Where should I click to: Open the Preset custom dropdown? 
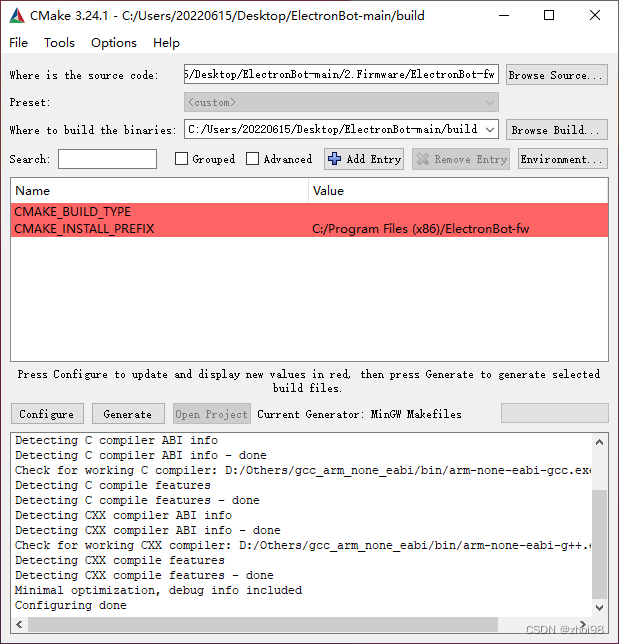coord(341,102)
